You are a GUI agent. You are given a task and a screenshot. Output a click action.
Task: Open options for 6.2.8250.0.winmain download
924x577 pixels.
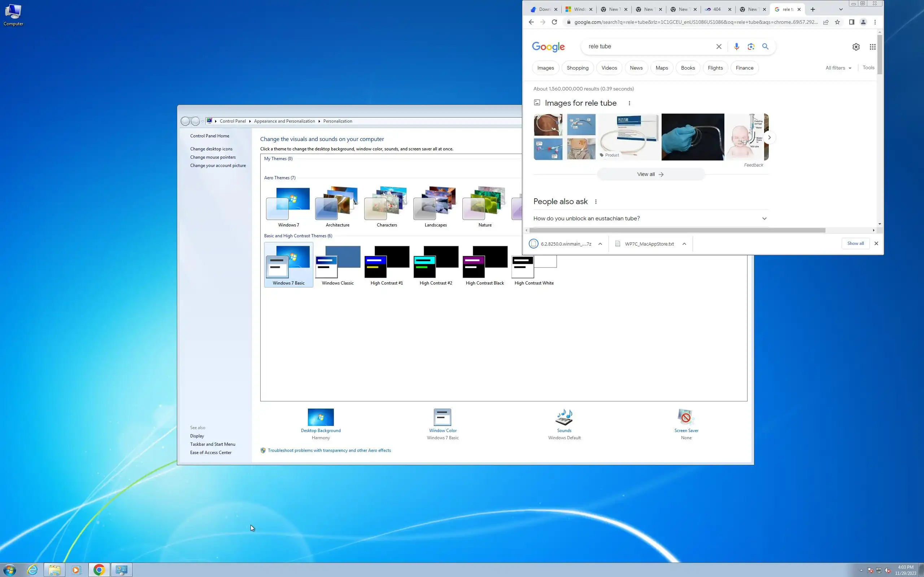[x=600, y=244]
